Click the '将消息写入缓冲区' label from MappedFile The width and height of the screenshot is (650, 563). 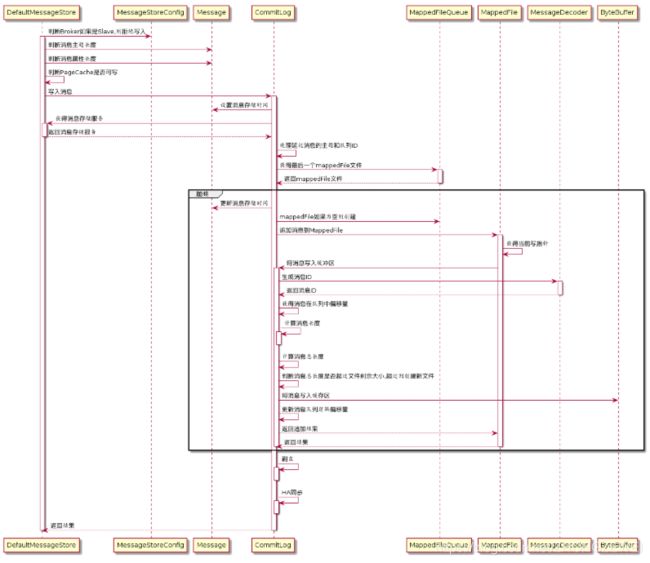click(310, 263)
